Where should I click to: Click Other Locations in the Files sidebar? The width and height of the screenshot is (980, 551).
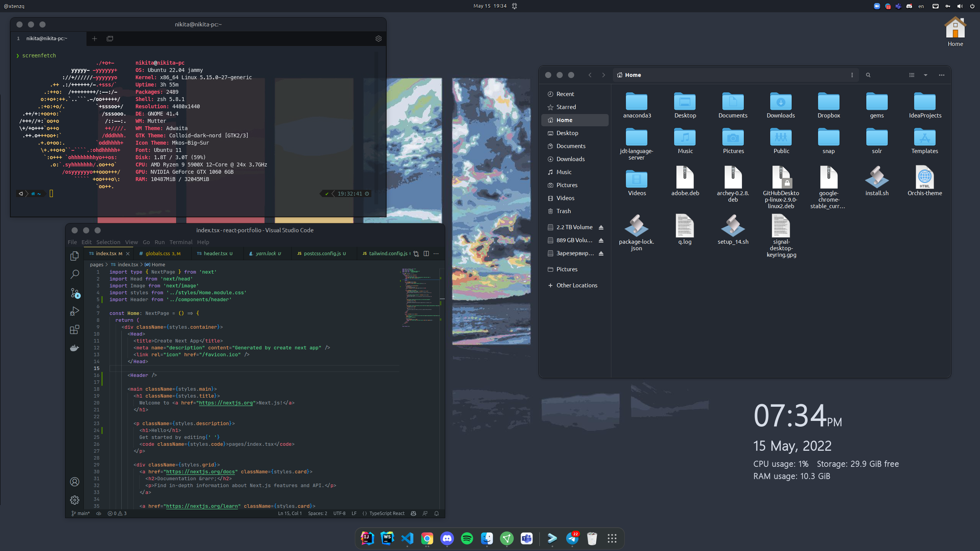(577, 285)
